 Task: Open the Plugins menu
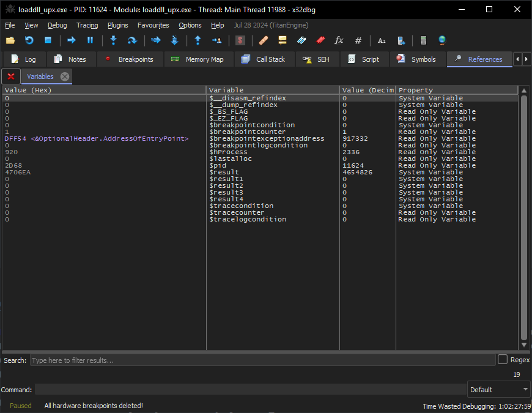tap(117, 25)
